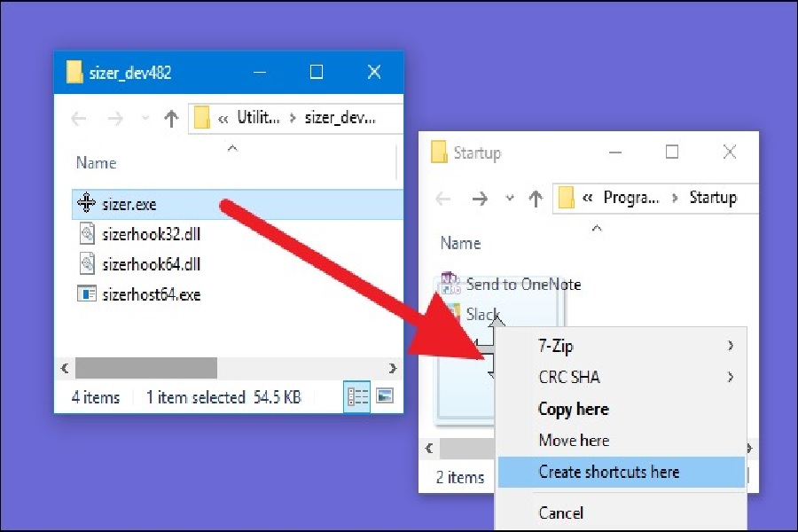
Task: Choose Move here in context menu
Action: pos(573,441)
